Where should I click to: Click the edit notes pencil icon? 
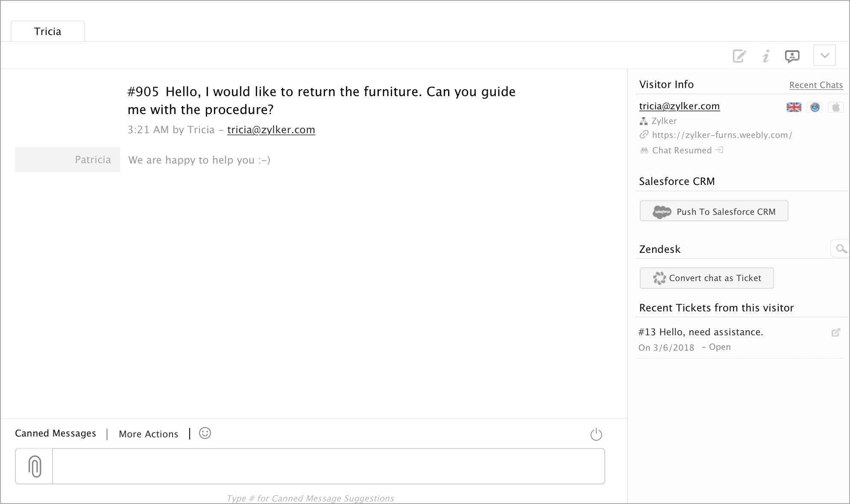point(739,56)
